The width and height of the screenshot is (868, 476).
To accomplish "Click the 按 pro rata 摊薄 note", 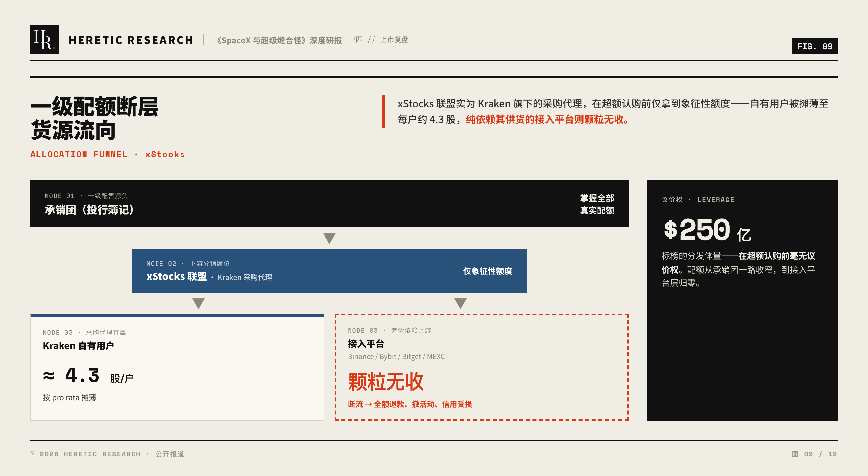I will coord(69,398).
